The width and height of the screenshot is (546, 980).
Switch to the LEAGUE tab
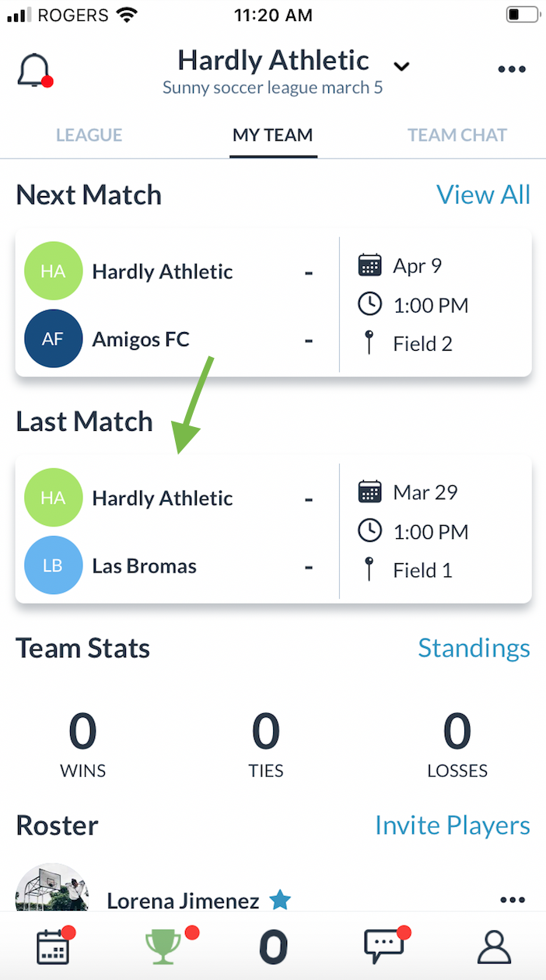pyautogui.click(x=89, y=135)
